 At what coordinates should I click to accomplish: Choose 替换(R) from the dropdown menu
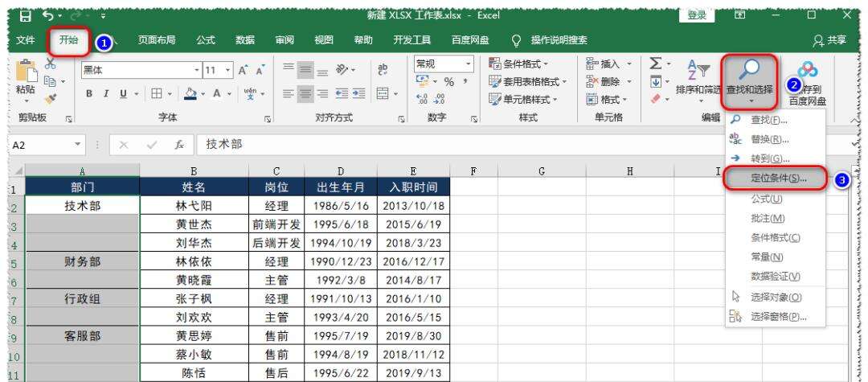tap(776, 139)
